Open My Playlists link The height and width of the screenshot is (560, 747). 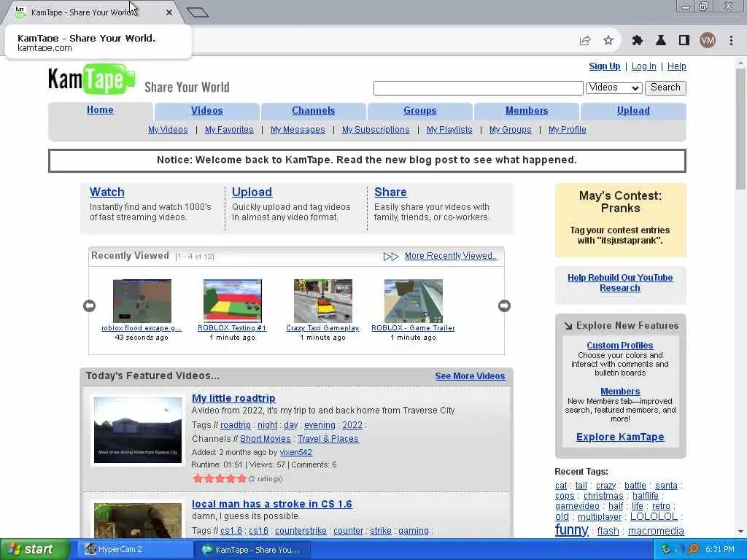pos(449,130)
